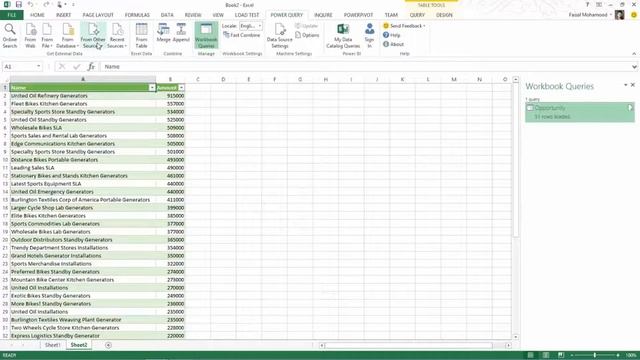Switch to the POWERPIVOT ribbon tab

tap(358, 15)
